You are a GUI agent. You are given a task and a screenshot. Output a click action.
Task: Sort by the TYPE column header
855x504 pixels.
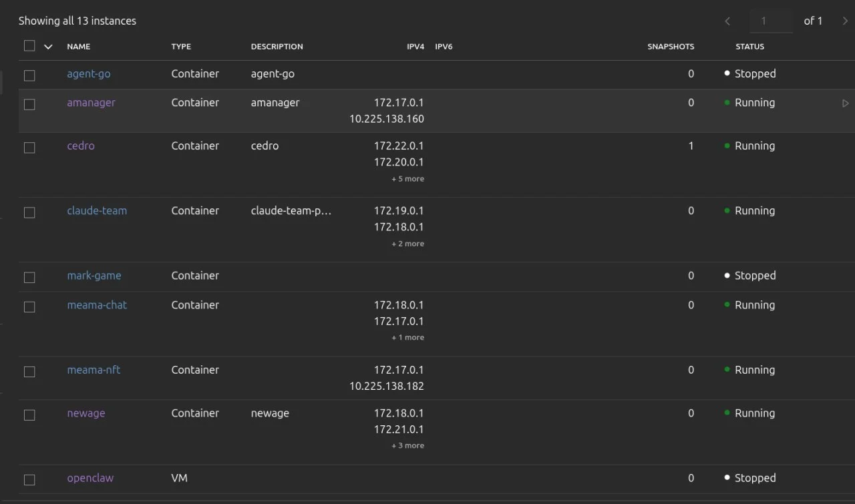[181, 47]
